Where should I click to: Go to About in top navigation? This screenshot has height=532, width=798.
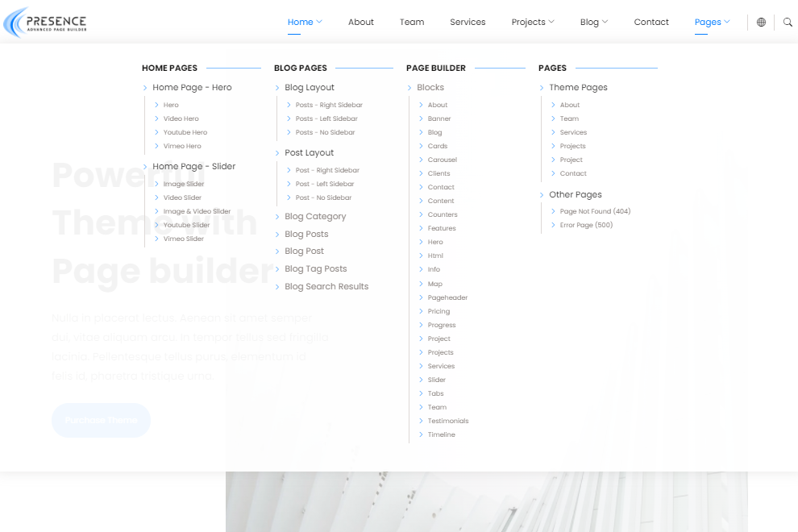[x=361, y=22]
